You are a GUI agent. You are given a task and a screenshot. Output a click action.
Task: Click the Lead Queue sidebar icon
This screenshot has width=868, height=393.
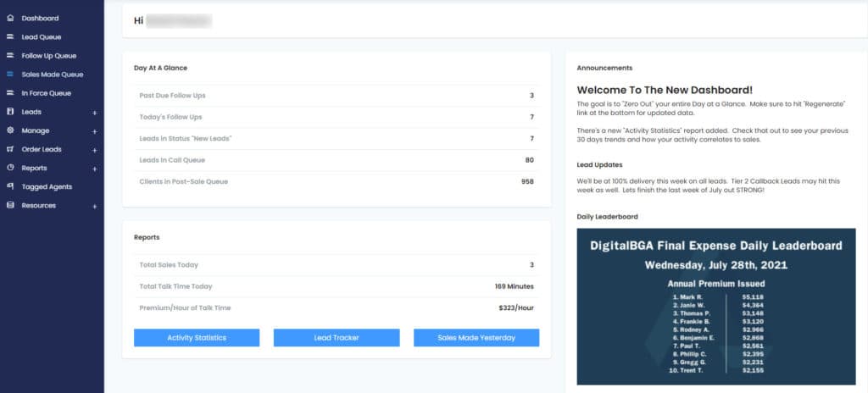tap(10, 37)
